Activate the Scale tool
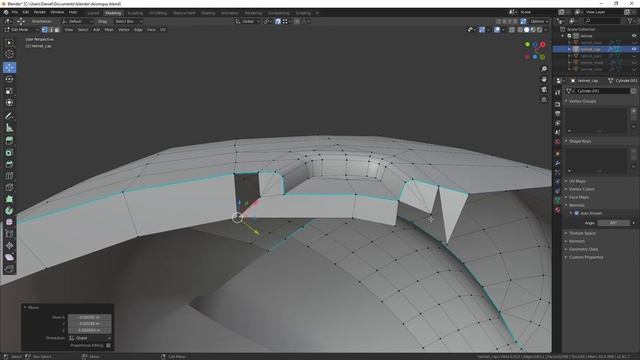 (x=9, y=91)
